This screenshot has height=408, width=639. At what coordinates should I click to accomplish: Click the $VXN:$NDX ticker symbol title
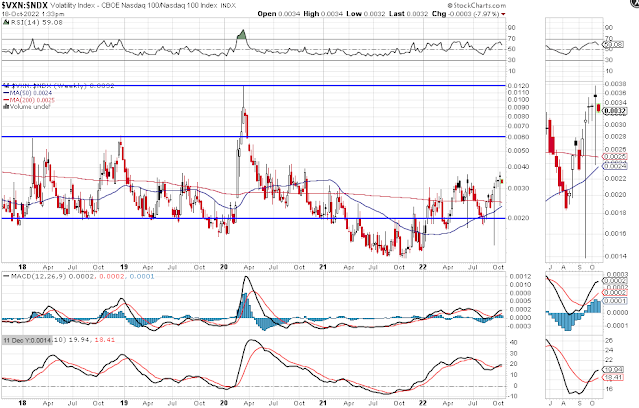[x=25, y=5]
